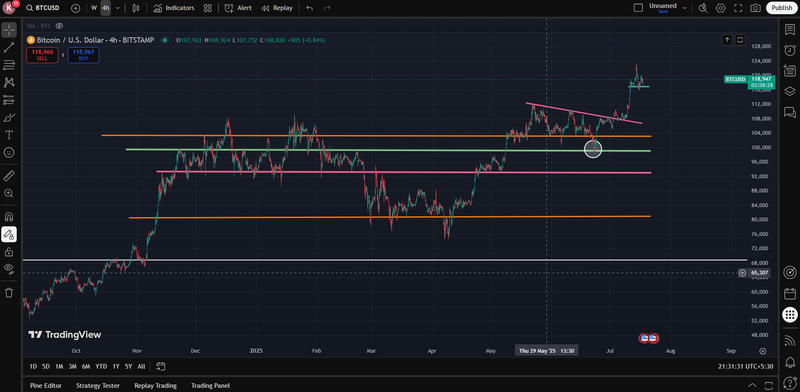Open the indicator templates grid icon

[208, 8]
